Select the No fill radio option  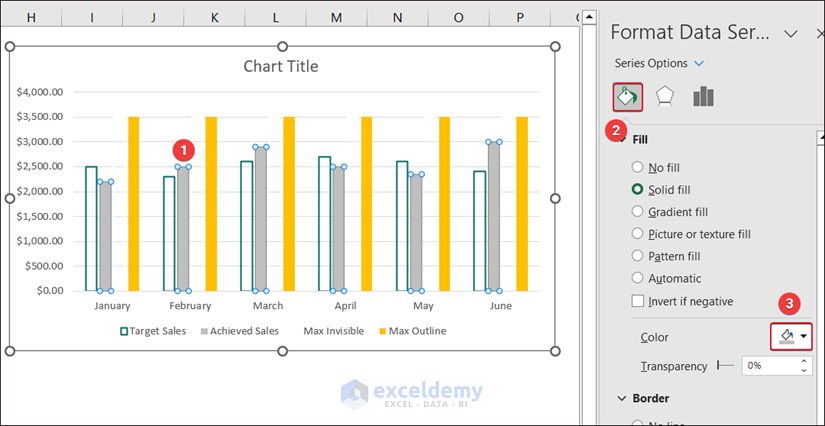(637, 167)
